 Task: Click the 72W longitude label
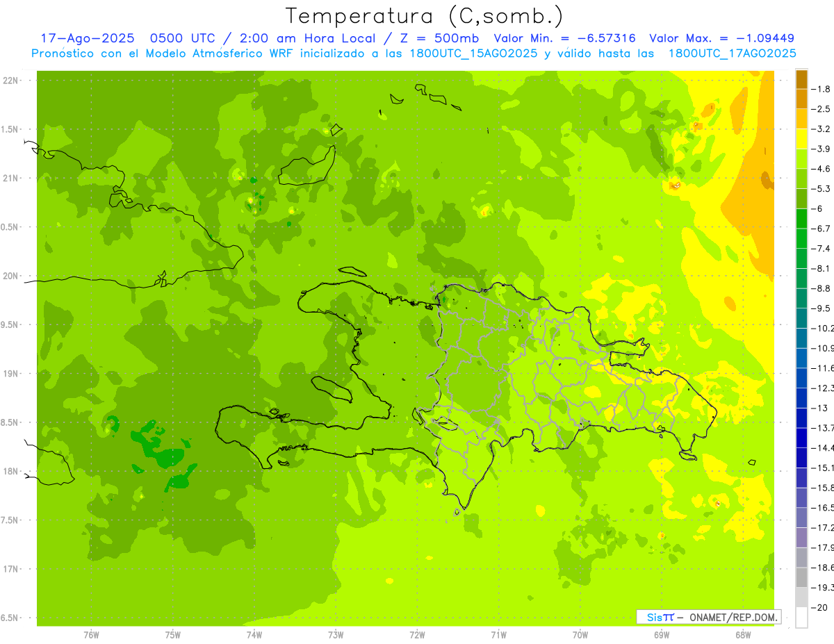[417, 634]
